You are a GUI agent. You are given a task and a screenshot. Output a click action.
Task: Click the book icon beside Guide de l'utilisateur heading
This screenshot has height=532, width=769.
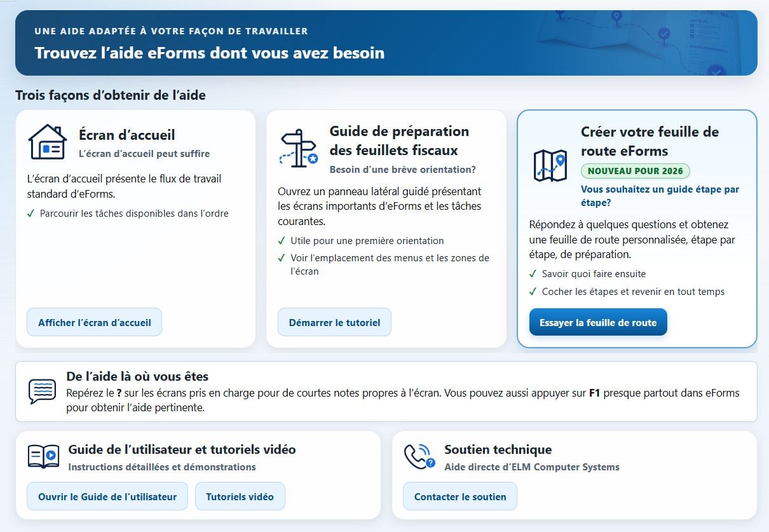point(43,457)
